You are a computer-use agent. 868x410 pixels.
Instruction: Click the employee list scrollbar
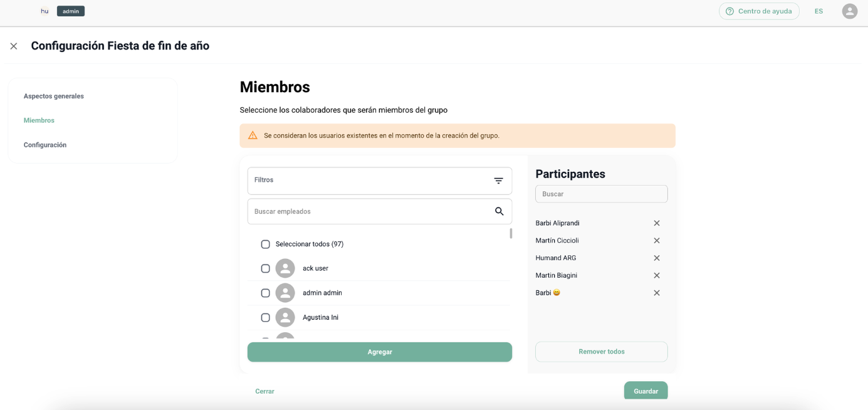(x=511, y=234)
